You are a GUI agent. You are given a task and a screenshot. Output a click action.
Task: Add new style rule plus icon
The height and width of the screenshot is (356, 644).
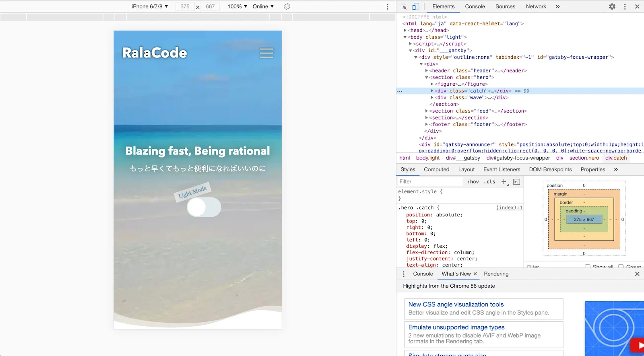coord(504,181)
